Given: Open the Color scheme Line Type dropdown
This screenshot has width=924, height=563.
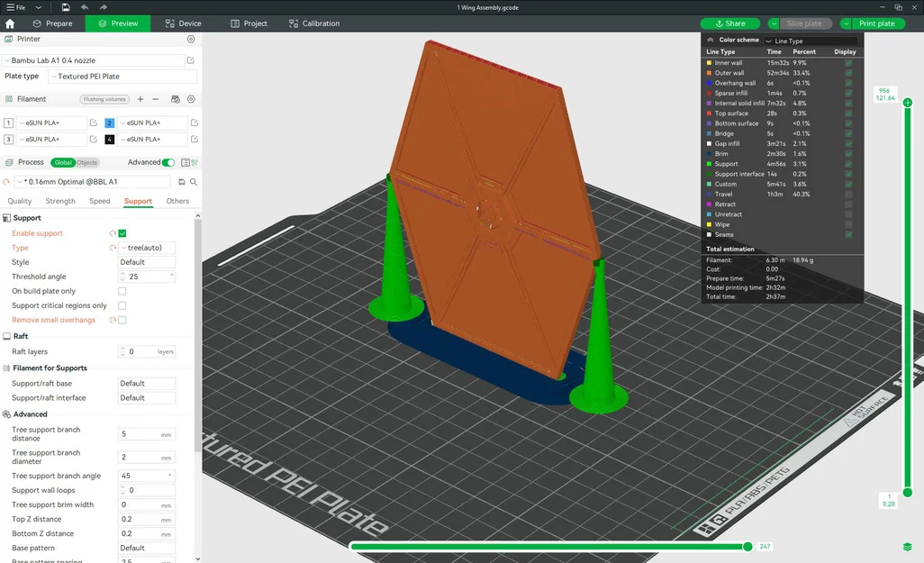Looking at the screenshot, I should tap(811, 41).
